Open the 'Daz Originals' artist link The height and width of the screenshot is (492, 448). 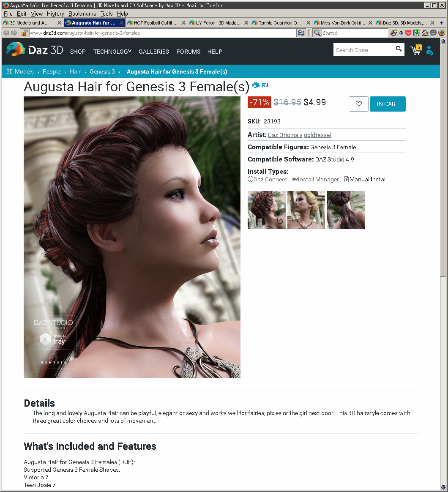(x=285, y=135)
